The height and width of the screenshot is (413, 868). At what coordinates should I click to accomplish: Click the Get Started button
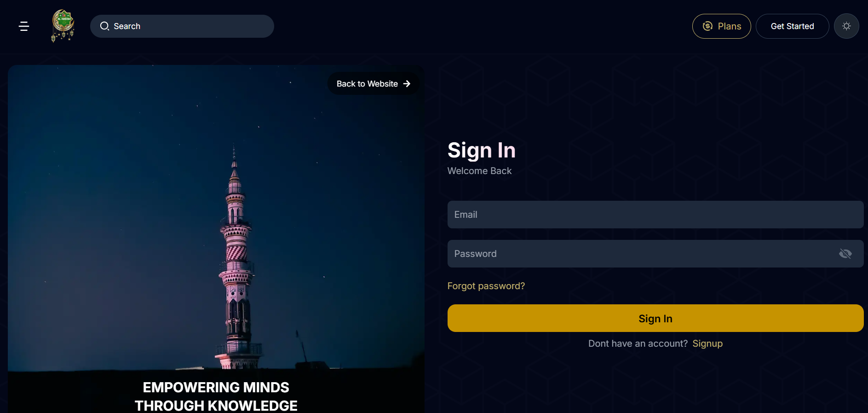792,26
